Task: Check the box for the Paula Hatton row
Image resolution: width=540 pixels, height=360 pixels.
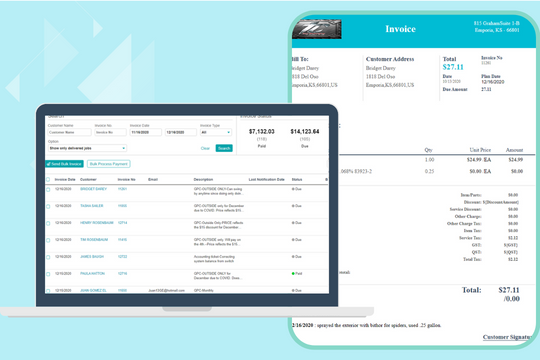Action: [x=48, y=274]
